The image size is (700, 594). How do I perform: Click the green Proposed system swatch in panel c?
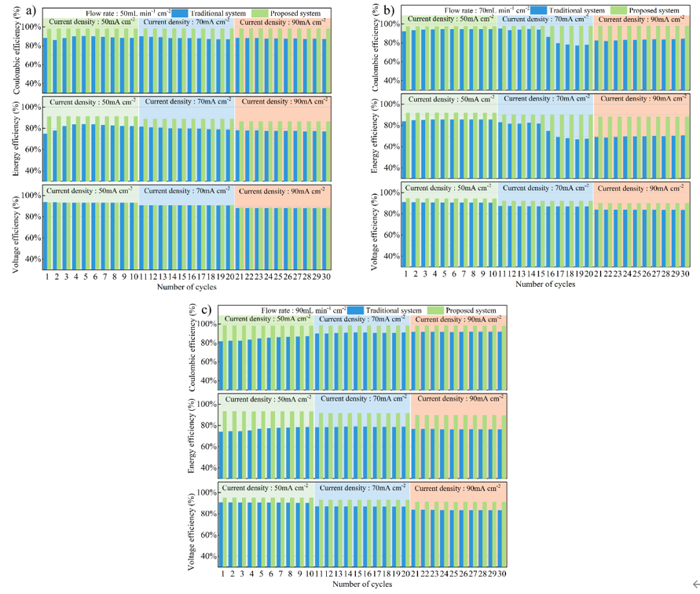[435, 310]
